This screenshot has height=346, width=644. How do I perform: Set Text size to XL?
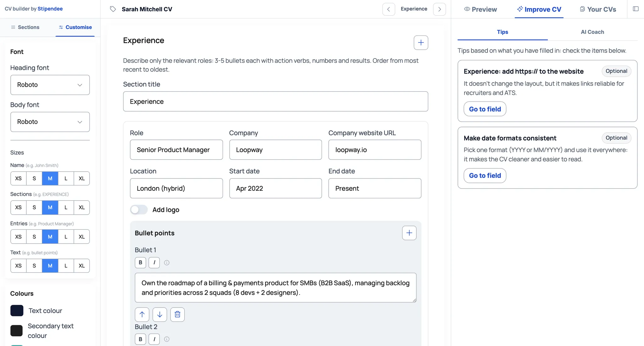click(82, 266)
